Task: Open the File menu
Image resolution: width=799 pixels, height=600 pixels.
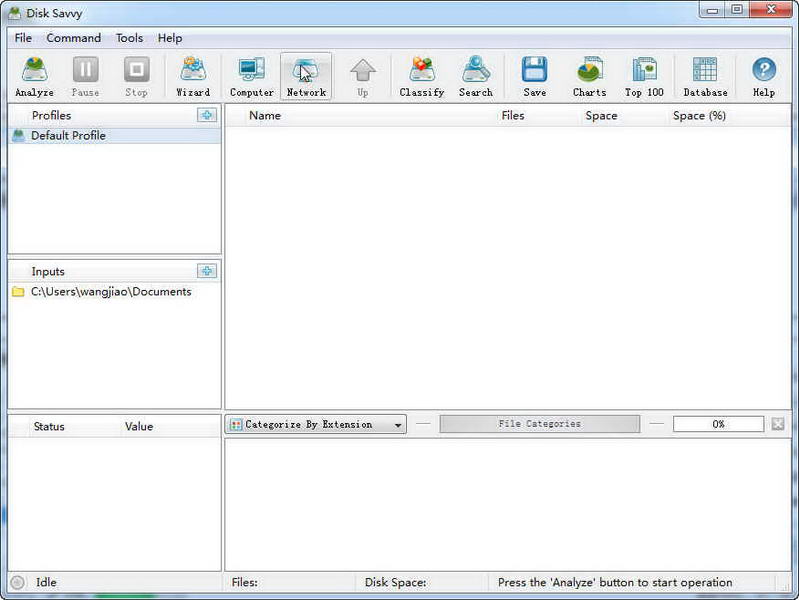Action: 23,38
